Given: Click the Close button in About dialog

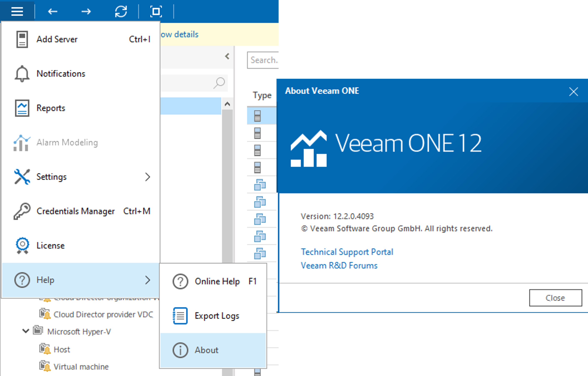Looking at the screenshot, I should tap(555, 298).
